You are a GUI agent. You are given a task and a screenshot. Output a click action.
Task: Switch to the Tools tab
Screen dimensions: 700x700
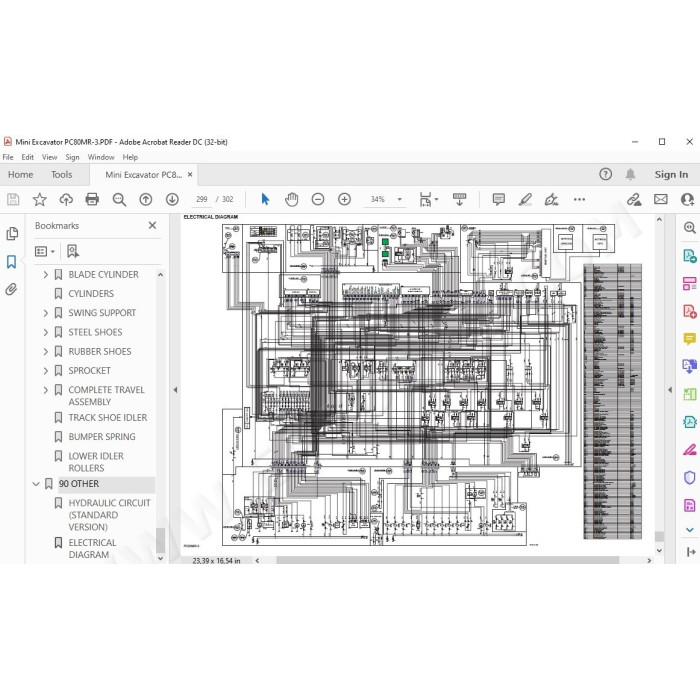(61, 175)
